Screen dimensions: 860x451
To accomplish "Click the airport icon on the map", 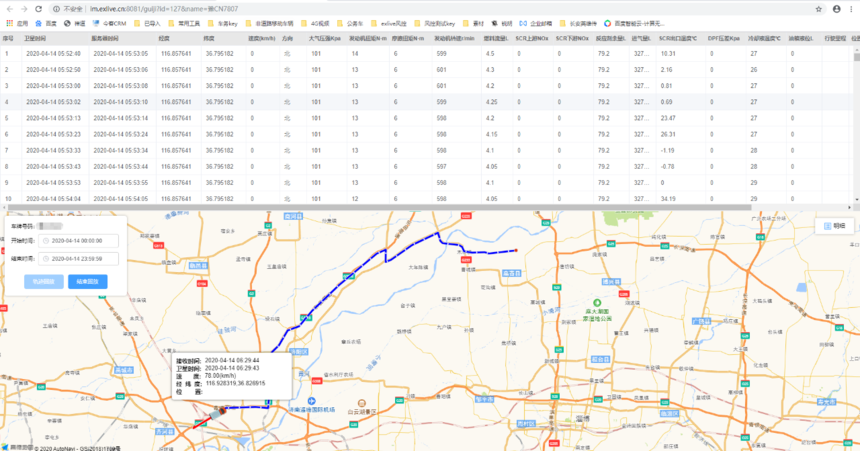I will tap(312, 401).
